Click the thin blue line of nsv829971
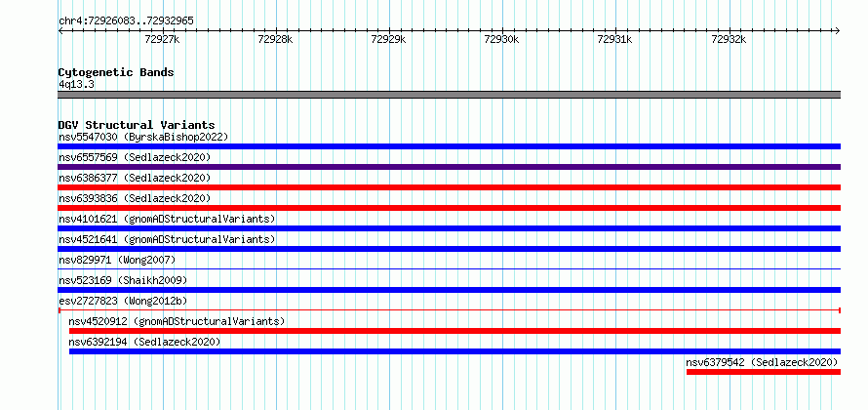Image resolution: width=868 pixels, height=410 pixels. 449,269
